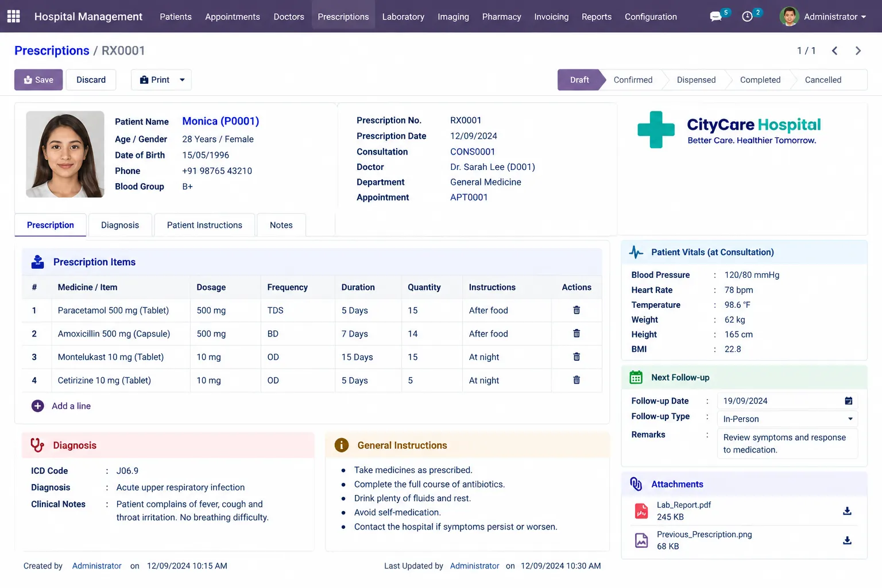Delete the Paracetamol 500 mg line
The image size is (882, 588).
[x=577, y=310]
